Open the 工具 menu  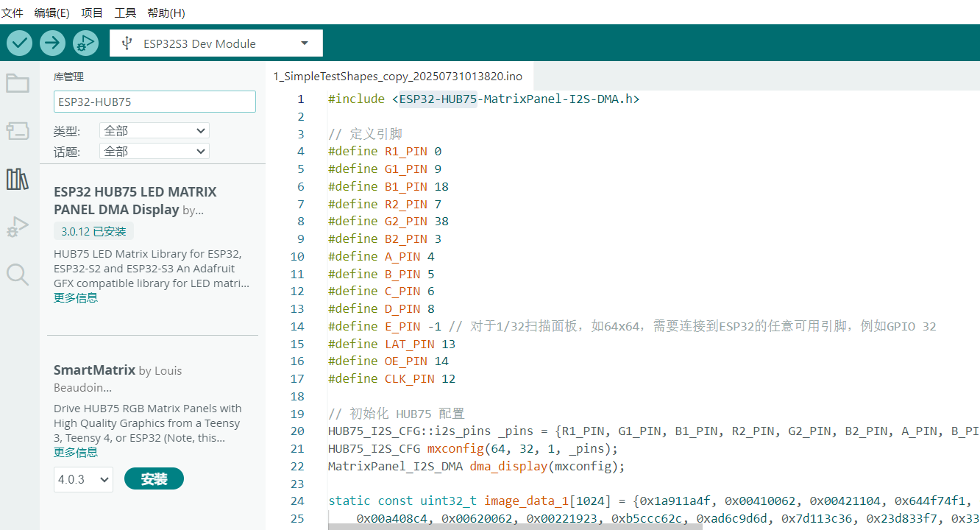[125, 13]
